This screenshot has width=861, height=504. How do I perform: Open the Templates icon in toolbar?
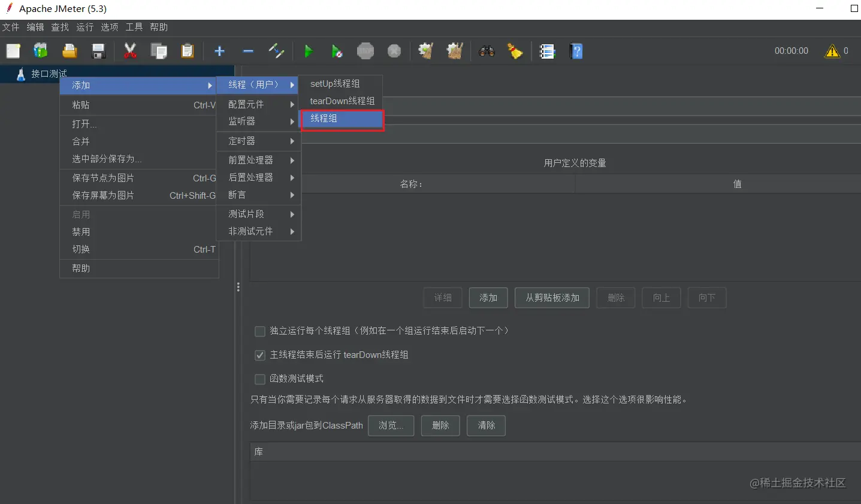(41, 51)
